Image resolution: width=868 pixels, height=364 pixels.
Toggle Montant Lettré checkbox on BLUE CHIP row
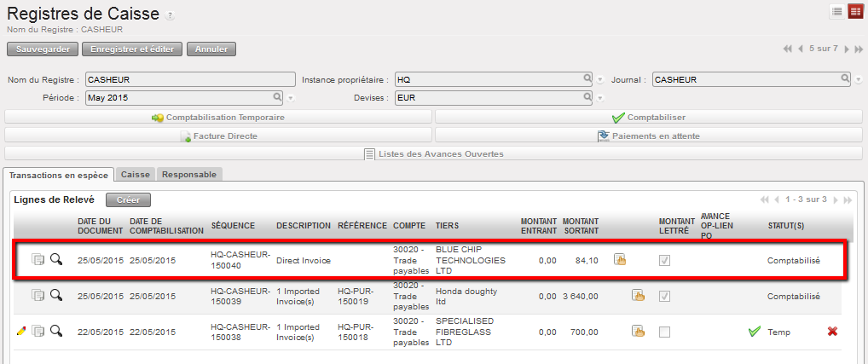tap(664, 260)
